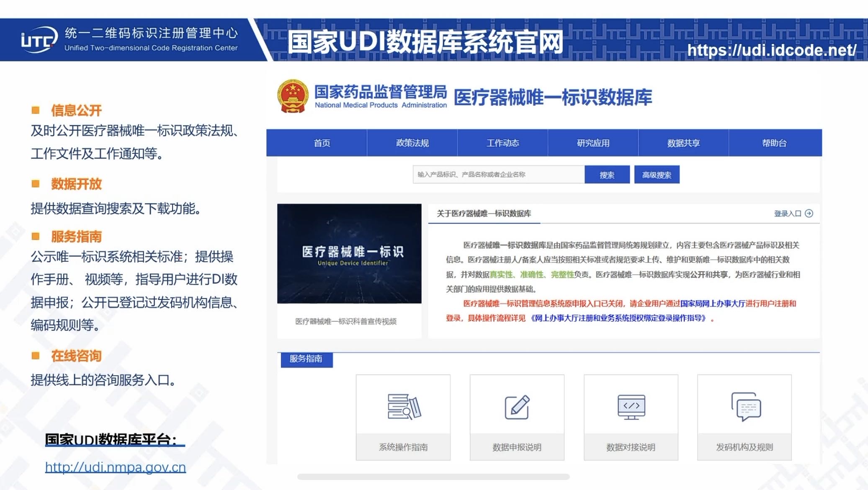Select the 关于医疗器械唯一标识数据库 section tab
Screen dimensions: 868x490
484,214
